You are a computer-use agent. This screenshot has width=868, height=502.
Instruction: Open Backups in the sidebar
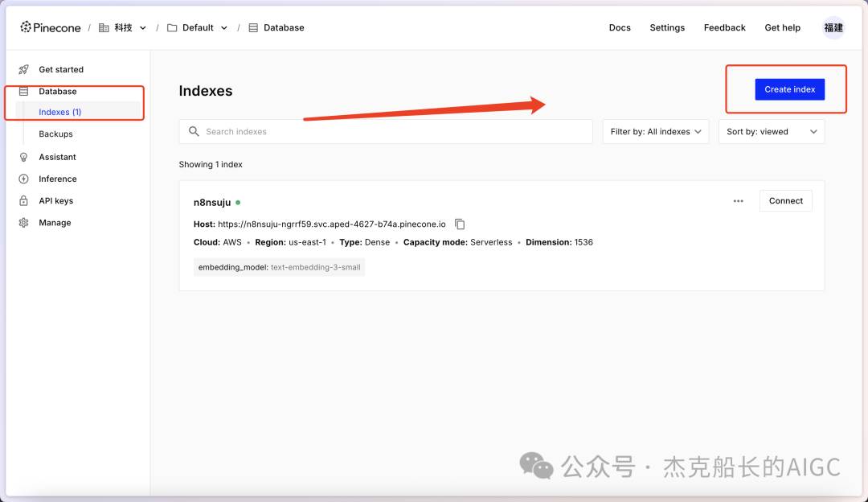coord(55,134)
